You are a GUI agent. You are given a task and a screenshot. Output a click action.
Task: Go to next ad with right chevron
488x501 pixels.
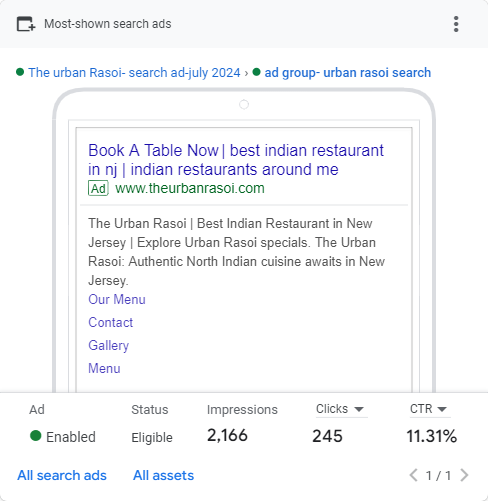point(464,475)
